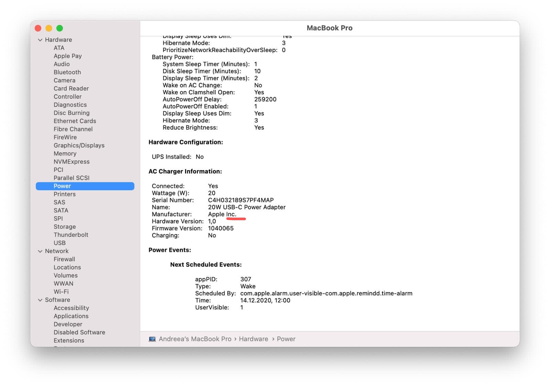Collapse the Software section chevron

[x=40, y=300]
